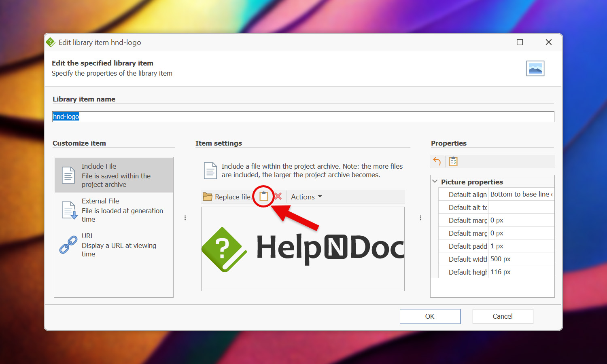Click the library item name field
The width and height of the screenshot is (607, 364).
coord(303,116)
